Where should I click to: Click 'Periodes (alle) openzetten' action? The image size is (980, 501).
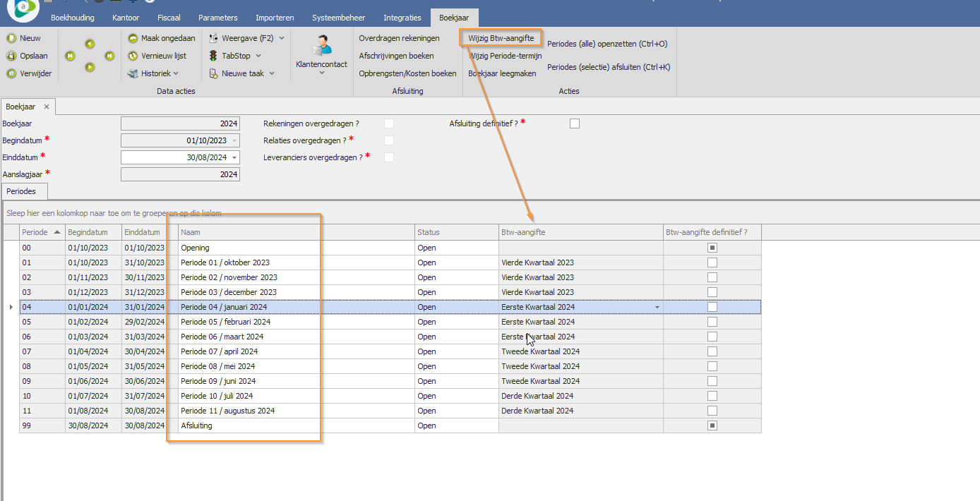[x=606, y=44]
